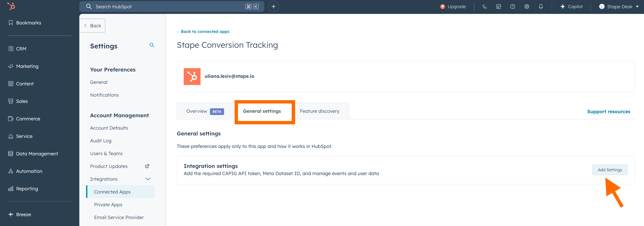644x226 pixels.
Task: Open Private Apps under Integrations
Action: 108,204
